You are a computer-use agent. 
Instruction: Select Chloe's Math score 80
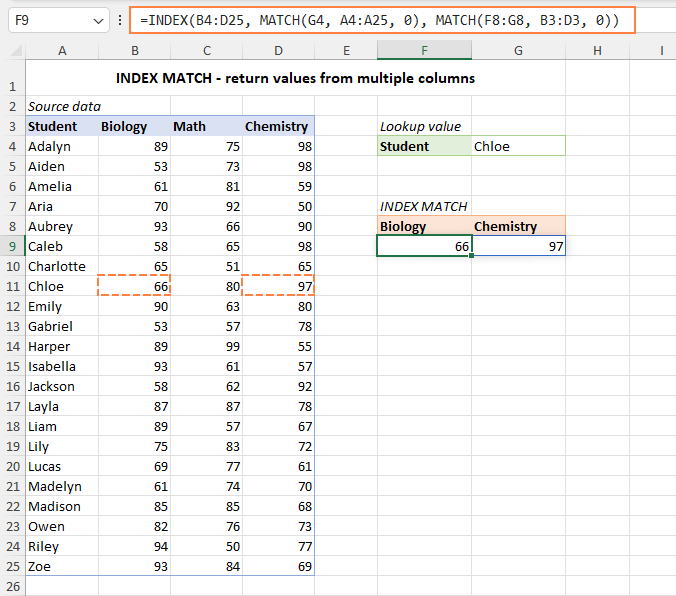(207, 286)
